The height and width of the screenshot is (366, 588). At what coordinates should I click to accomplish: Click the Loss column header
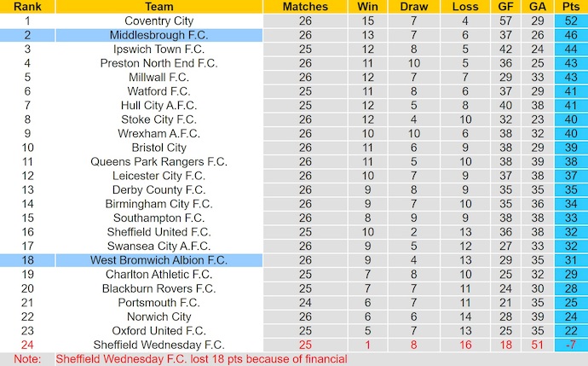466,7
